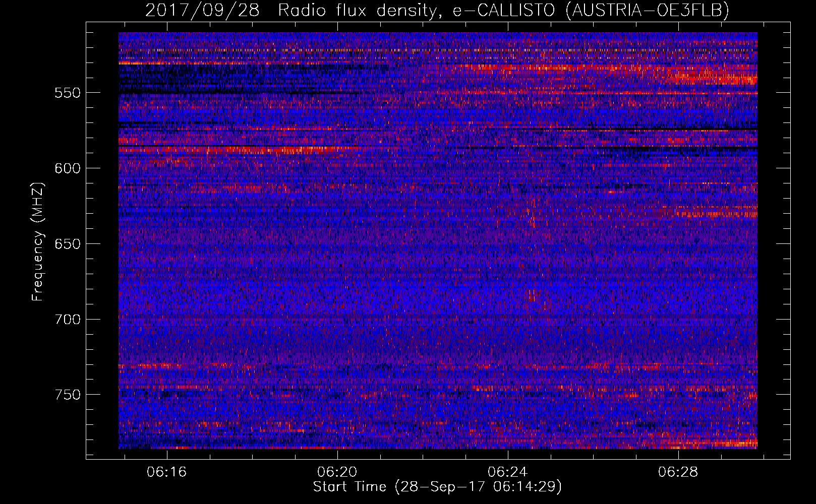Click the '06:24' time tick label

pyautogui.click(x=508, y=472)
